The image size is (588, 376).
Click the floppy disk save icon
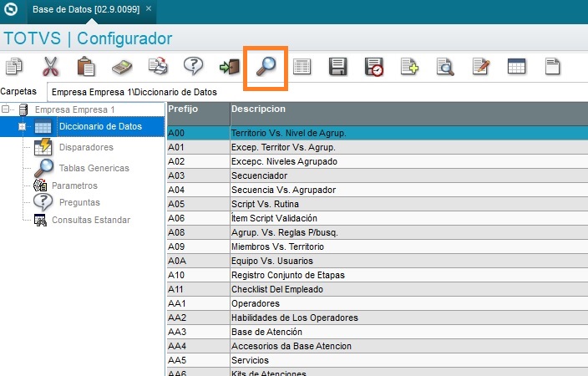click(338, 67)
